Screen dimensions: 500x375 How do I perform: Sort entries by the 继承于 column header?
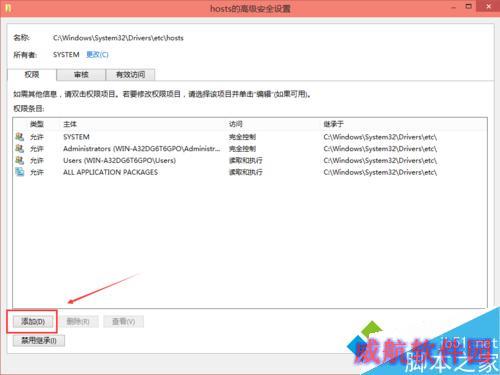[x=333, y=124]
